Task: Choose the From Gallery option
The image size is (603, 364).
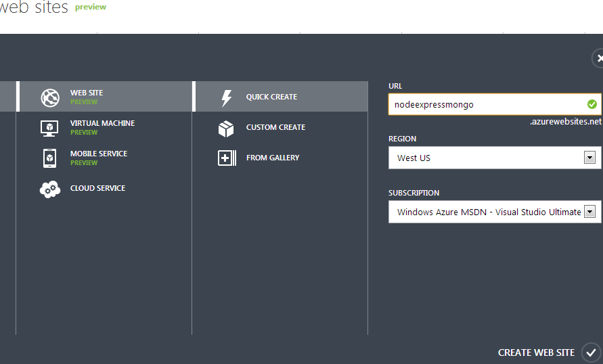Action: pos(280,158)
